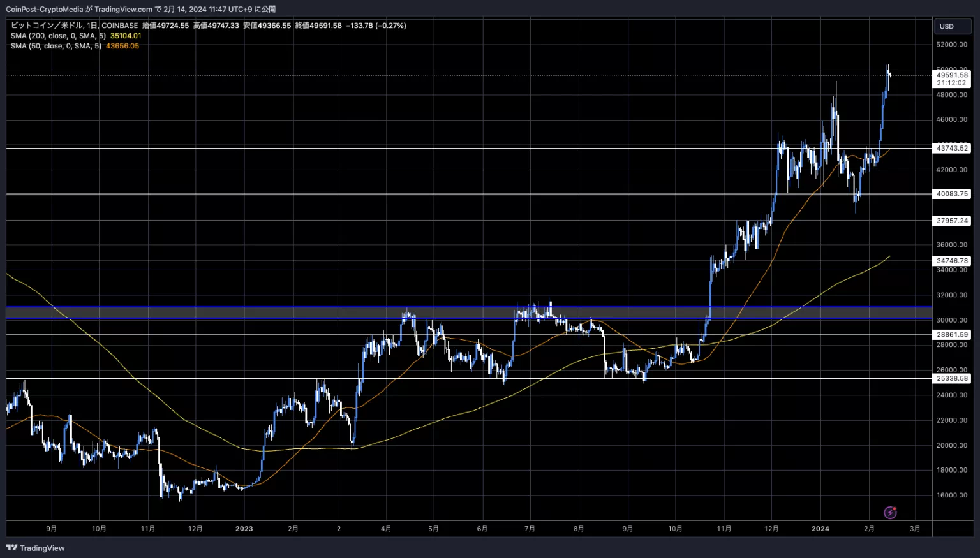Click the current price label 49591.58
980x558 pixels.
[953, 75]
